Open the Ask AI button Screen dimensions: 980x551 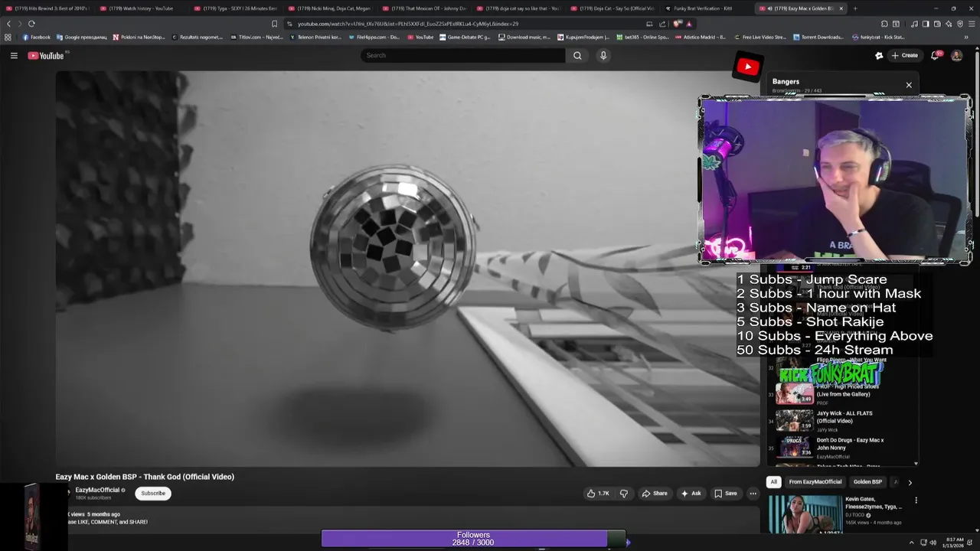[691, 494]
